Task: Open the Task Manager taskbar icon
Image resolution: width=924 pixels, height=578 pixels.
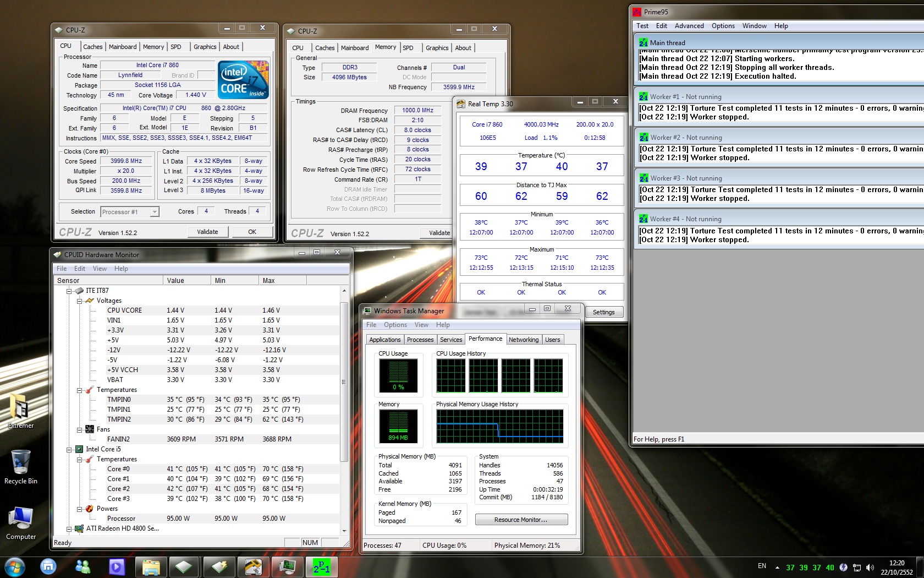Action: (287, 567)
